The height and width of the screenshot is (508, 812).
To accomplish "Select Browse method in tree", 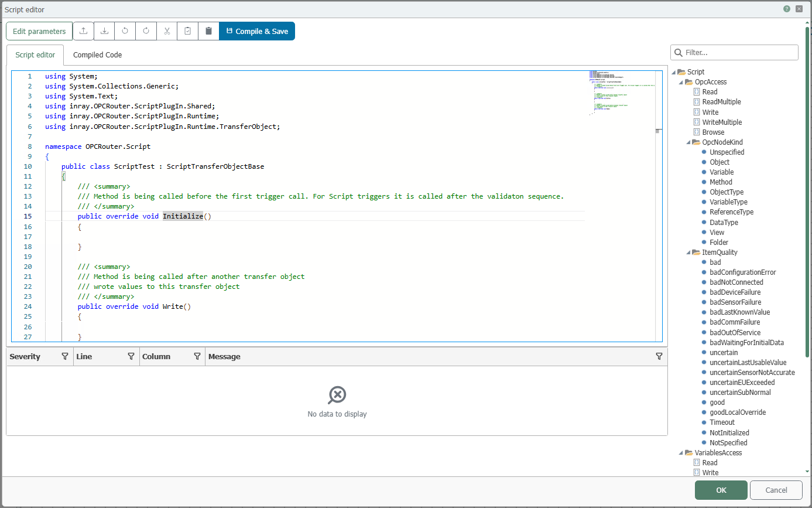I will [713, 132].
